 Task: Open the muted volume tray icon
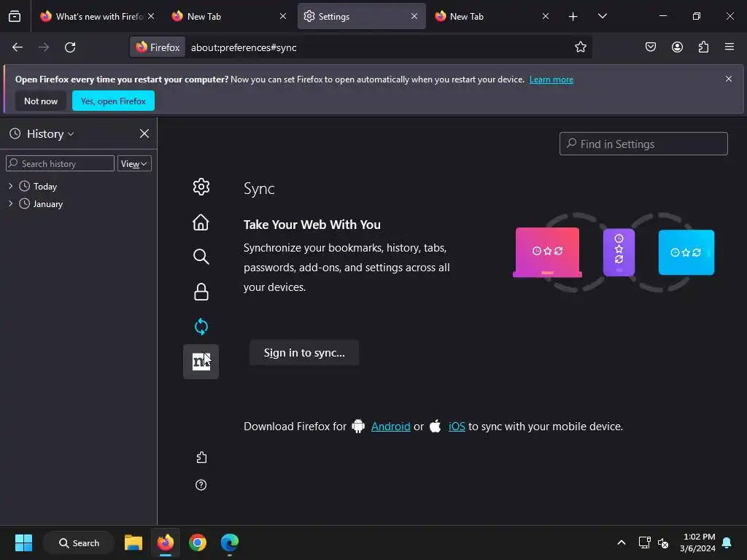(662, 542)
